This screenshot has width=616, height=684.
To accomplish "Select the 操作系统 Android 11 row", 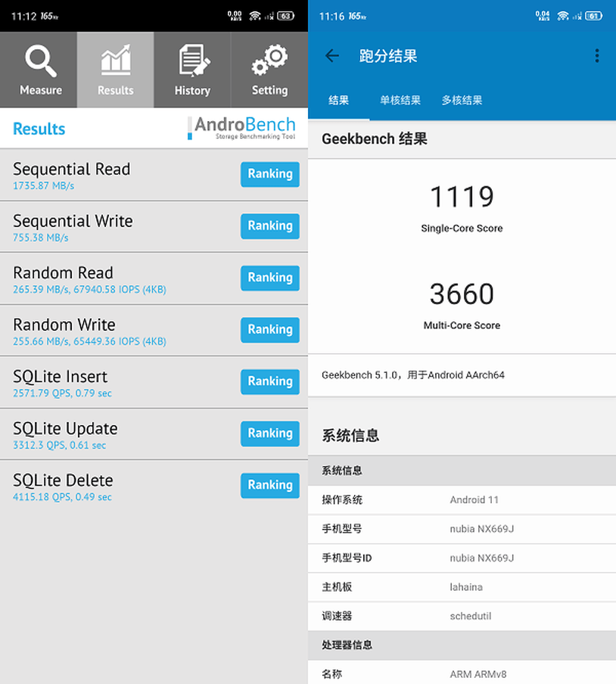I will click(x=462, y=500).
